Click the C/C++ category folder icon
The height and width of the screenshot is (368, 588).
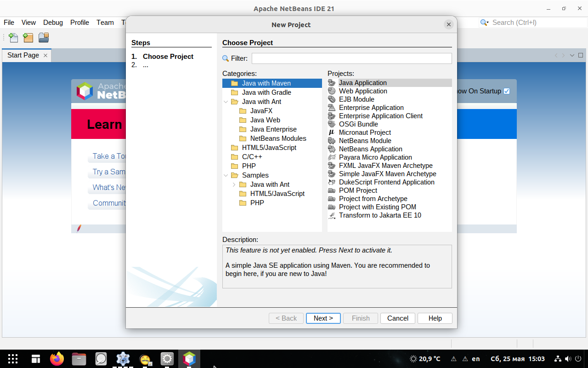pyautogui.click(x=235, y=157)
